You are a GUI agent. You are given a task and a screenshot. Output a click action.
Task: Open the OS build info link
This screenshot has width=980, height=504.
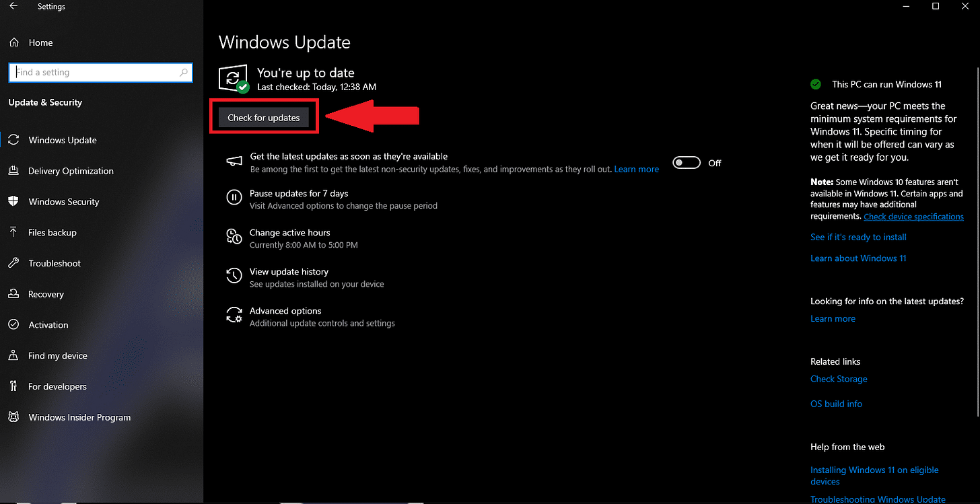click(836, 404)
